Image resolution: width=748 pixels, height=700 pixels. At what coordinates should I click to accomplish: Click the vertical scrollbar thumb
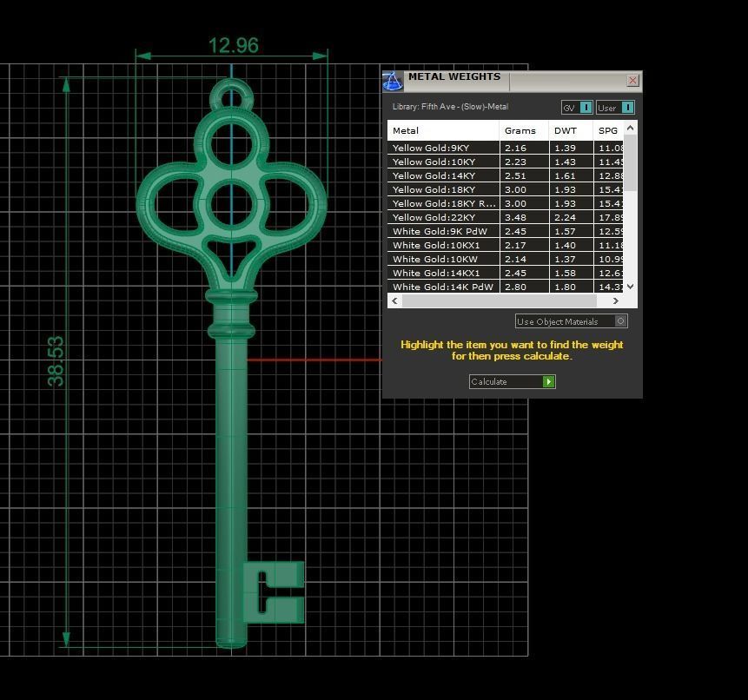630,162
